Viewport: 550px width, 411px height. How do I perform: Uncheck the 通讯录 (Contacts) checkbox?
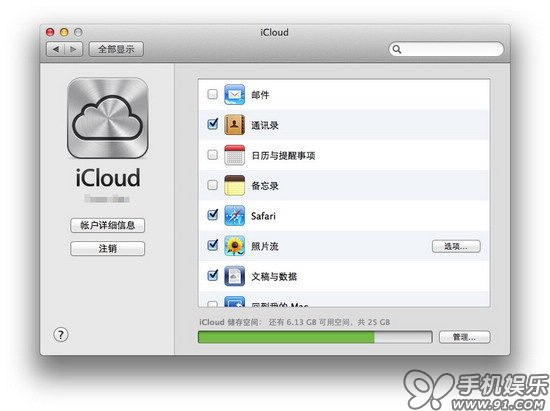(213, 124)
